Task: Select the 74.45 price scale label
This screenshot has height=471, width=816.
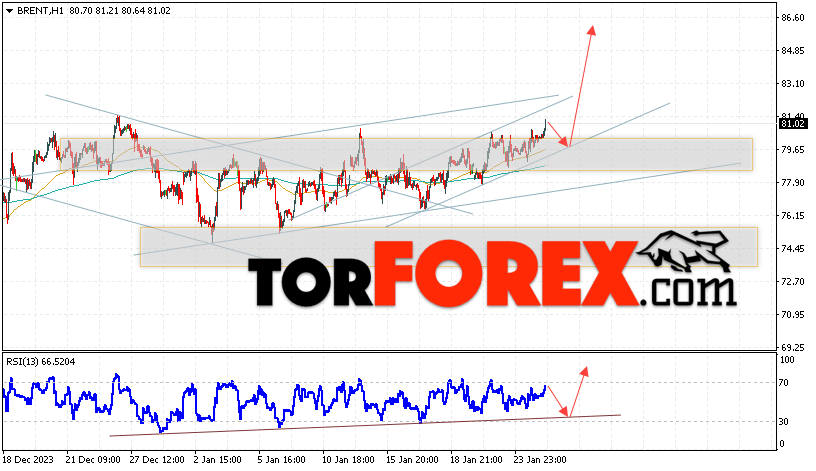Action: pos(793,248)
